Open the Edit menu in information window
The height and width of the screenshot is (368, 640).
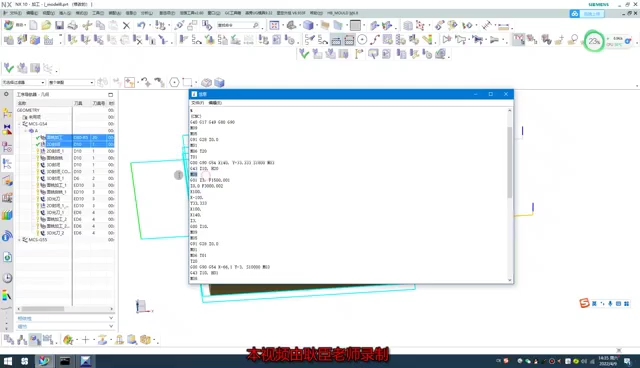(215, 103)
